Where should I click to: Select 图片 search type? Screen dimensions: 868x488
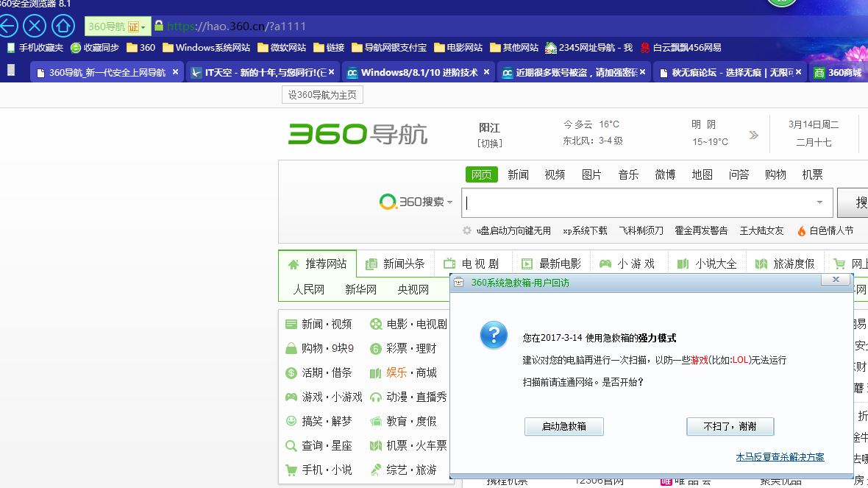tap(591, 174)
